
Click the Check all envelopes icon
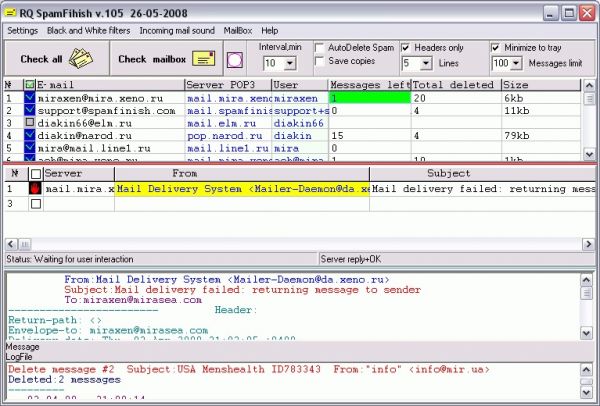click(81, 60)
